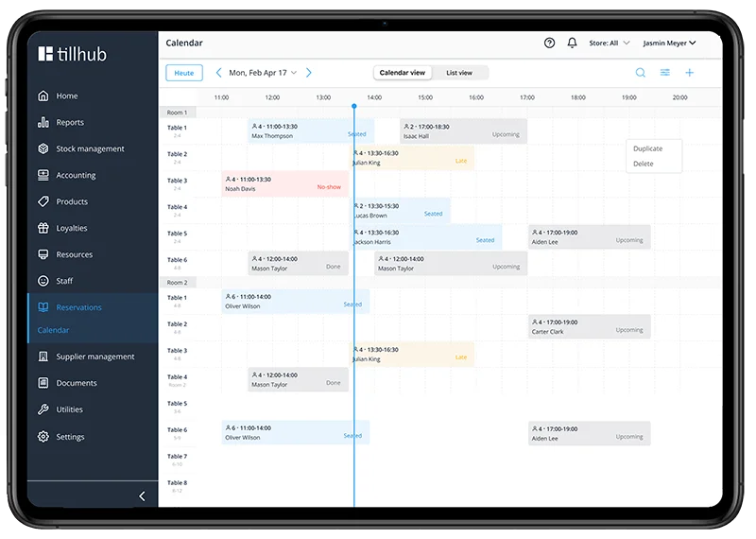Click the current time marker on timeline
Viewport: 756px width, 539px height.
(x=354, y=106)
